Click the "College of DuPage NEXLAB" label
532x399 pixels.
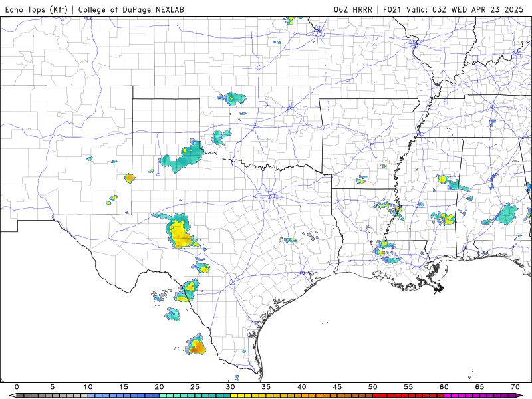click(x=131, y=9)
